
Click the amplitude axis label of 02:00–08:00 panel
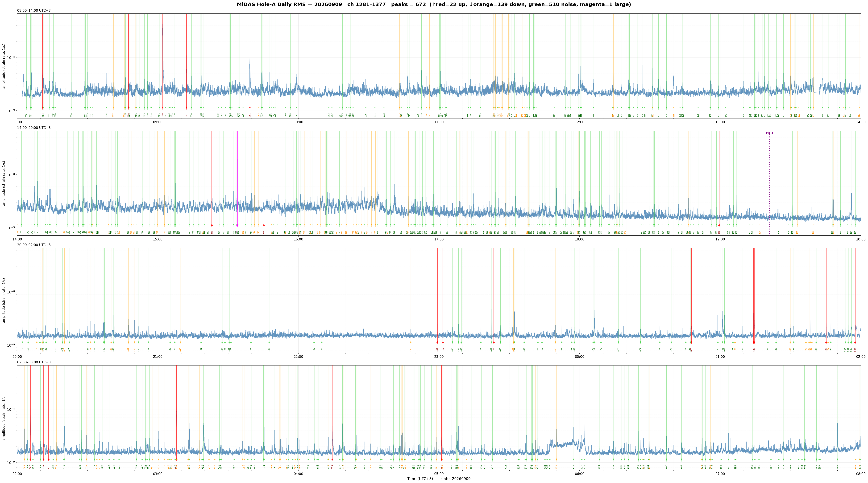(x=4, y=418)
